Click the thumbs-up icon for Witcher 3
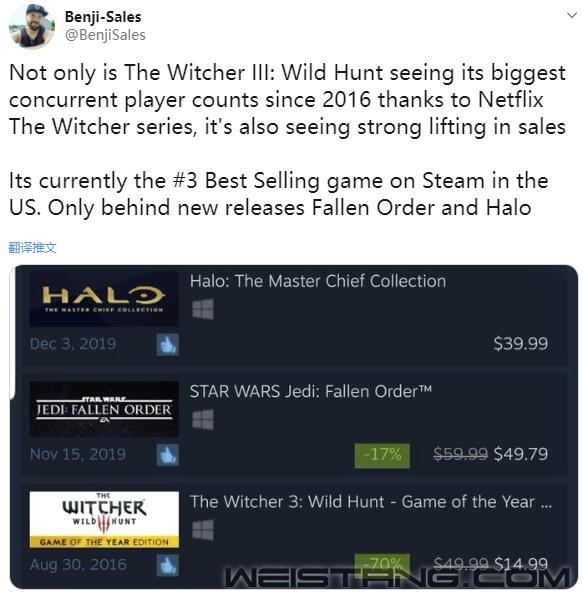This screenshot has height=601, width=583. click(x=168, y=565)
